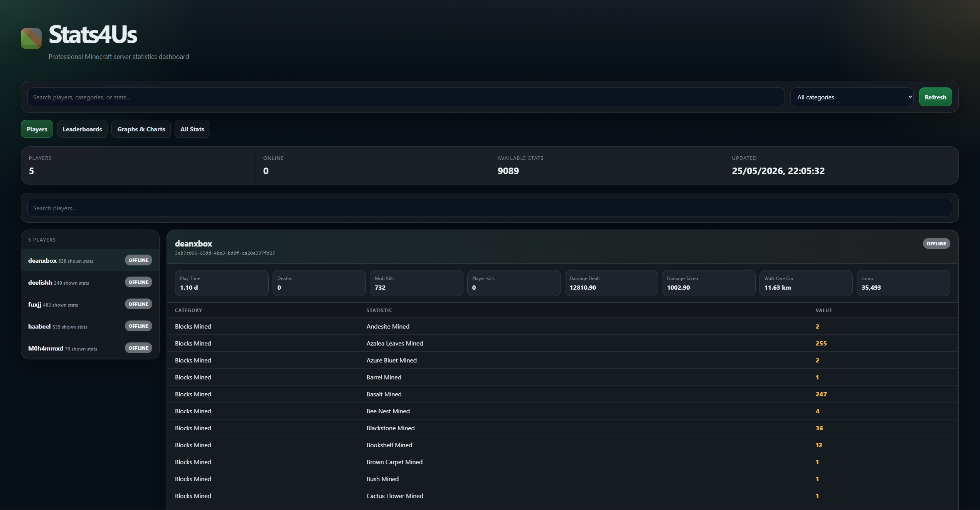This screenshot has width=980, height=510.
Task: Click the OFFLINE badge beside M0h4mmxd
Action: point(138,348)
